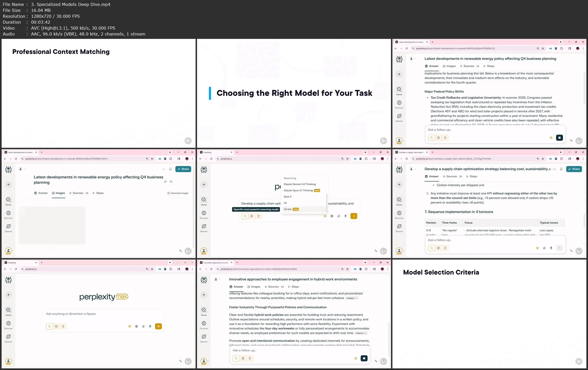Screen dimensions: 588x370
Task: Open three-dots menu in renewable energy Images frame
Action: point(164,169)
